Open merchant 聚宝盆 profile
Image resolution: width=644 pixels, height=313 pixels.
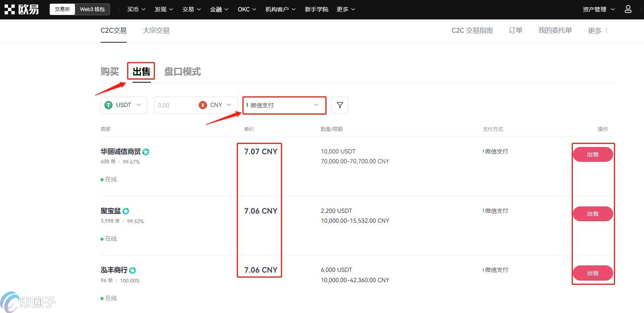click(x=111, y=211)
